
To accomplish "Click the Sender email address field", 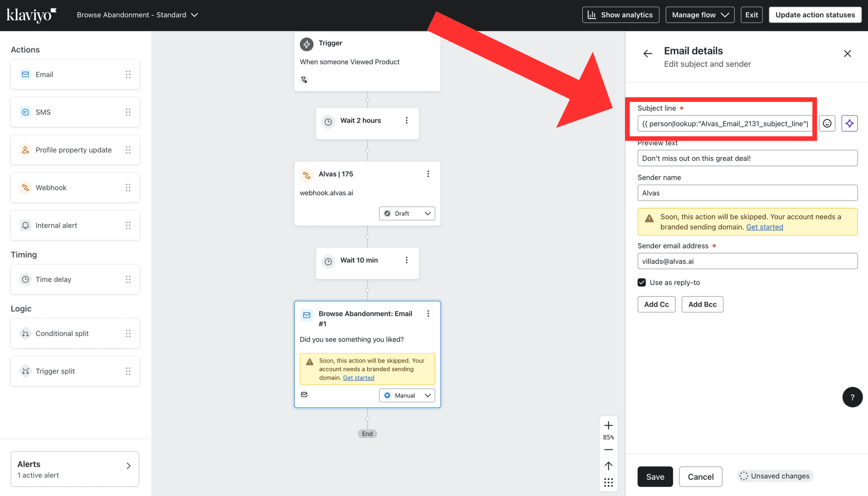I will point(747,261).
